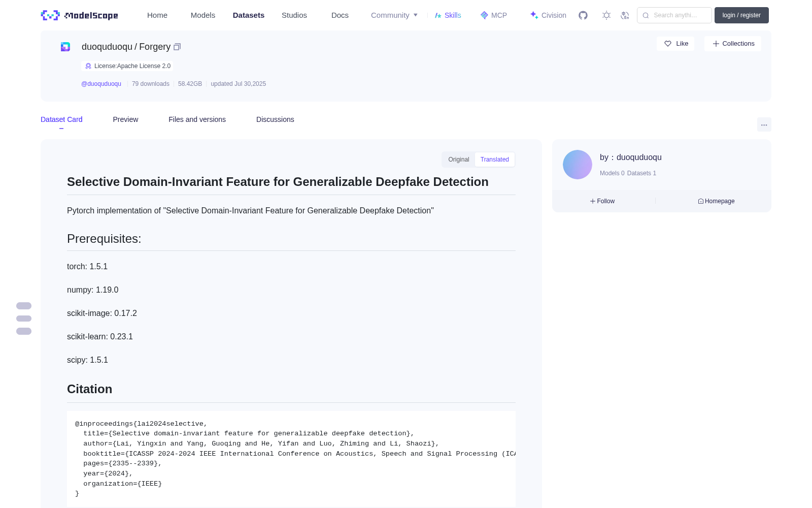Click the search magnifier icon

click(x=646, y=15)
